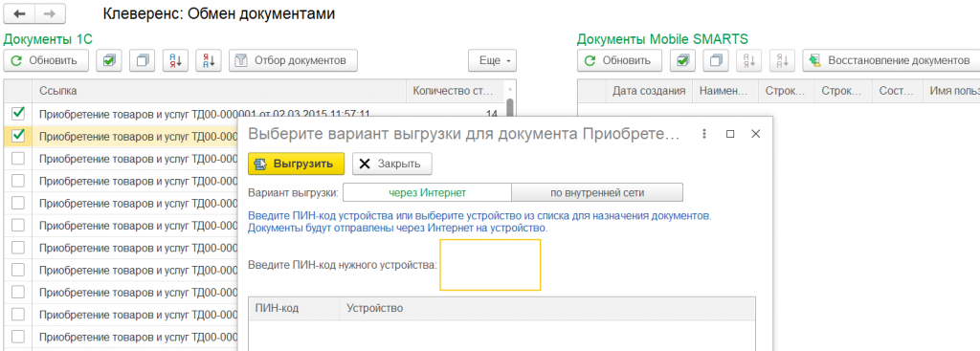The height and width of the screenshot is (351, 980).
Task: Click the dialog's three-dot options icon
Action: pos(704,134)
